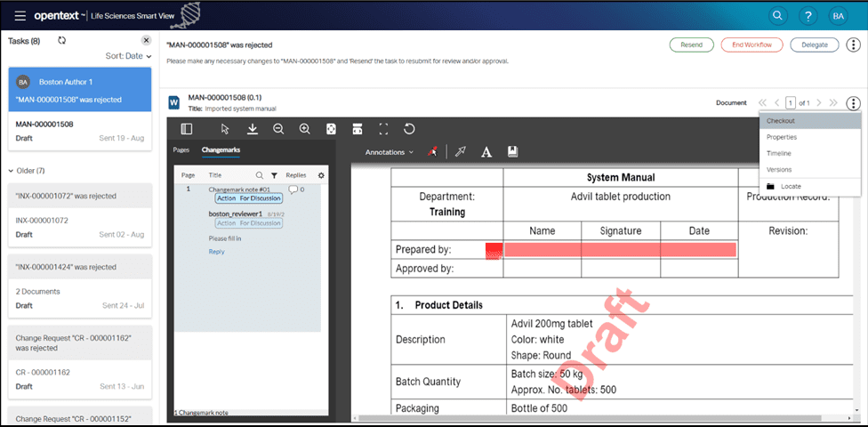This screenshot has width=868, height=427.
Task: Toggle the viewer sidebar panel
Action: 187,129
